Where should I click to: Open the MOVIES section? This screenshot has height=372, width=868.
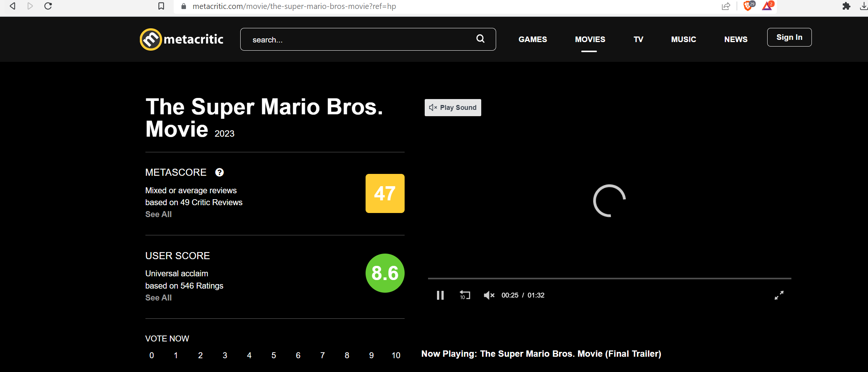point(590,39)
